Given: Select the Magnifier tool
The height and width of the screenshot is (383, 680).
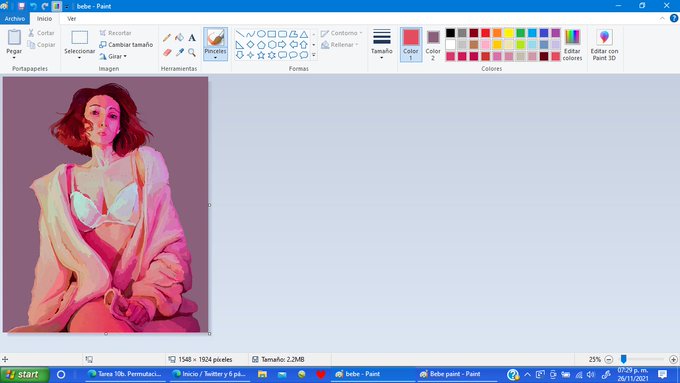Looking at the screenshot, I should (192, 52).
